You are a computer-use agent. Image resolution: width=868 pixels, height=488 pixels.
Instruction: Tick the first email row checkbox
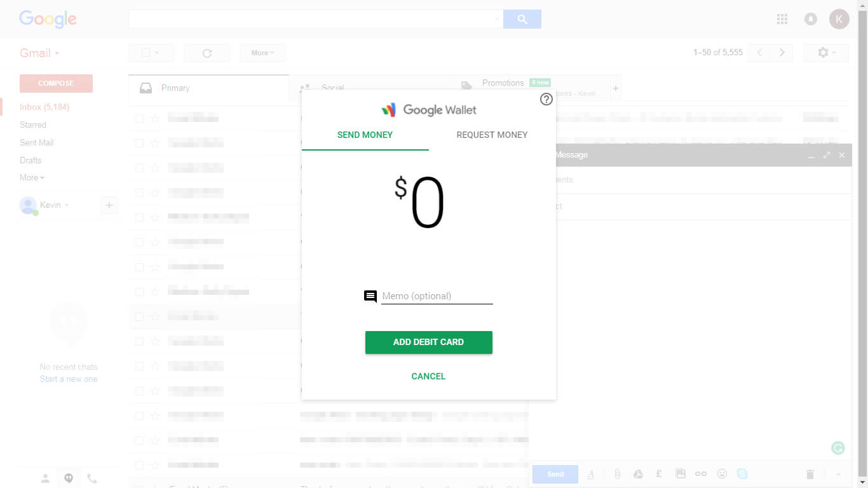tap(139, 118)
